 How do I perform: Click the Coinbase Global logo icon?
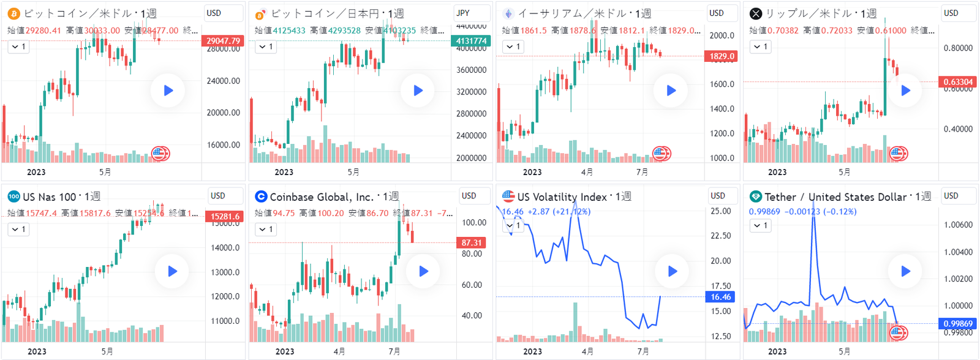pyautogui.click(x=261, y=197)
